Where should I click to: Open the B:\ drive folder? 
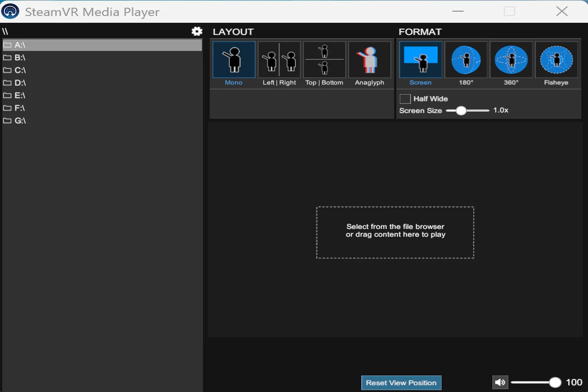coord(102,58)
